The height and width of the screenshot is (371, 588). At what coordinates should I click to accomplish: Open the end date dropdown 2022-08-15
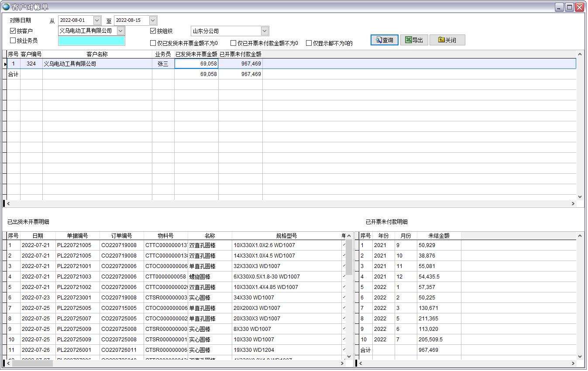coord(153,21)
